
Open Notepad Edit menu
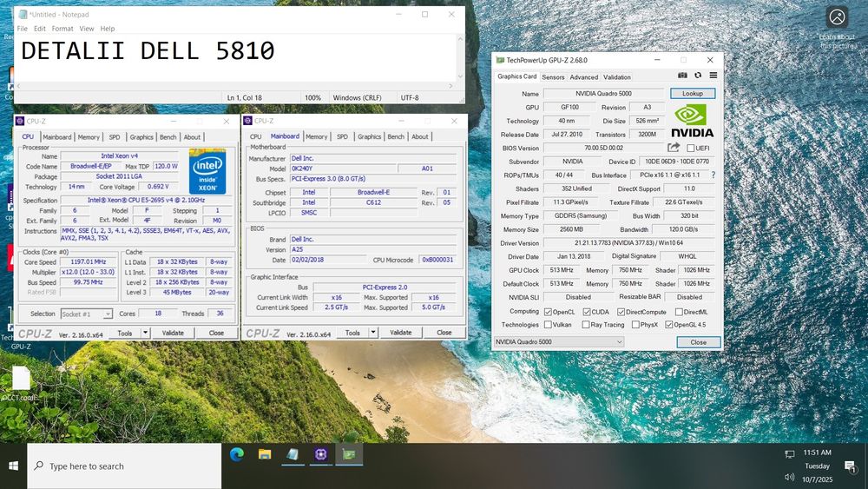click(x=40, y=29)
